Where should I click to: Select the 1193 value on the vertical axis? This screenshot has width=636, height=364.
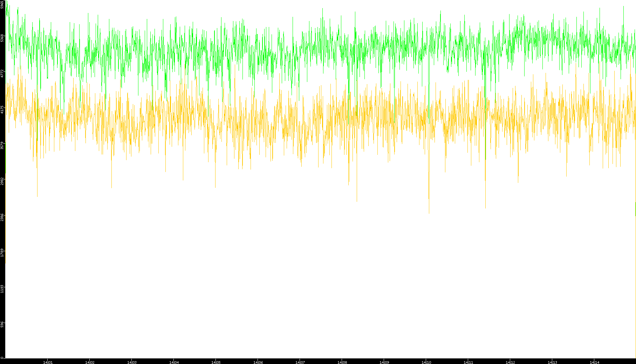[2, 289]
